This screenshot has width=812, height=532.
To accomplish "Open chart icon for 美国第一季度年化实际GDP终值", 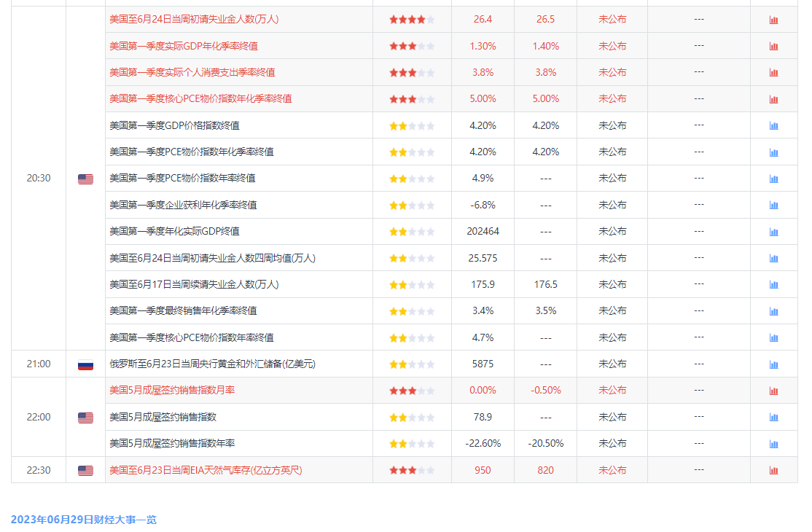I will tap(773, 232).
